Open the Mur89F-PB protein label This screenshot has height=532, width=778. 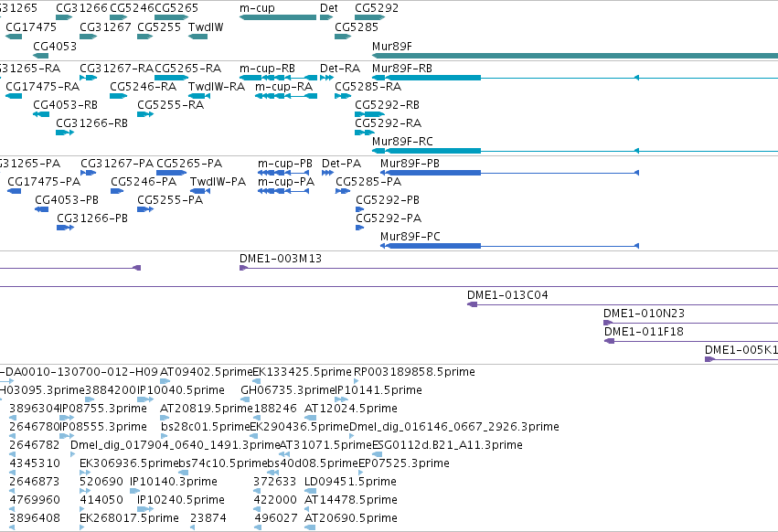(410, 164)
